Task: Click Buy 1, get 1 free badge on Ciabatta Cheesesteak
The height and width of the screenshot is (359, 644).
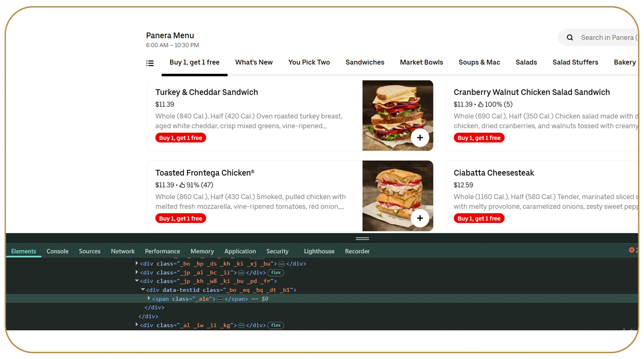Action: point(479,218)
